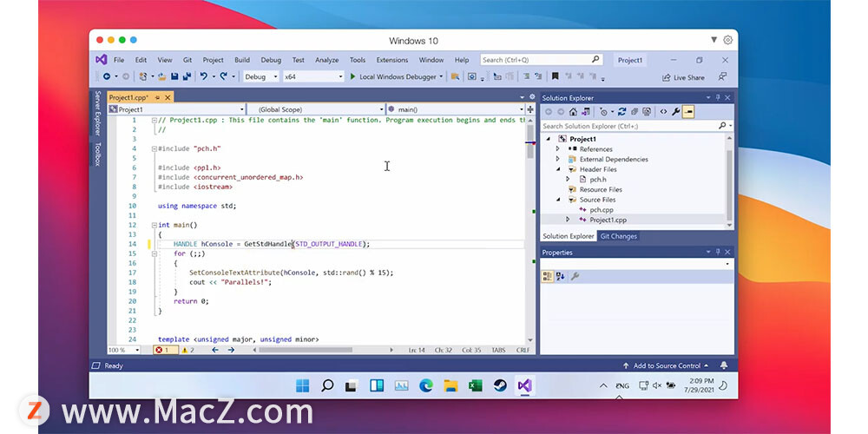The height and width of the screenshot is (434, 868).
Task: Open the Feedback icon beside Live Share
Action: [x=722, y=77]
